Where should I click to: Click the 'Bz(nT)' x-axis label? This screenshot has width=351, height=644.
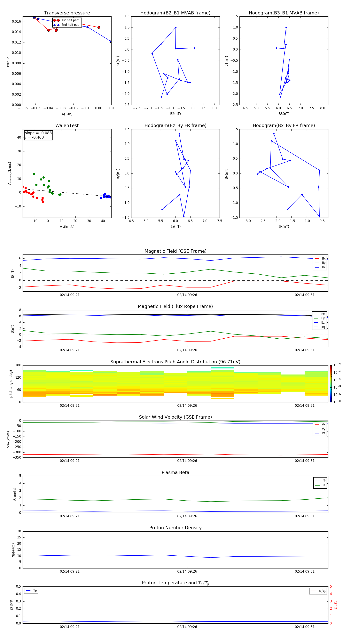(175, 227)
